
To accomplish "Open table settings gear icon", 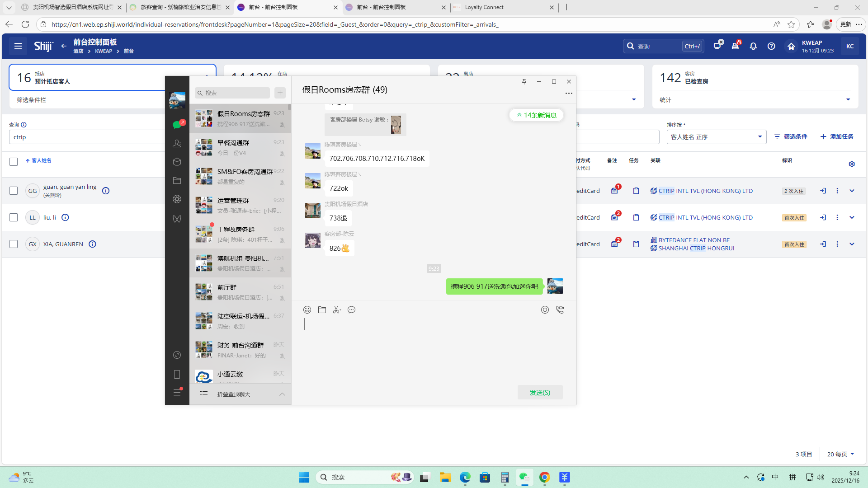I will tap(852, 164).
